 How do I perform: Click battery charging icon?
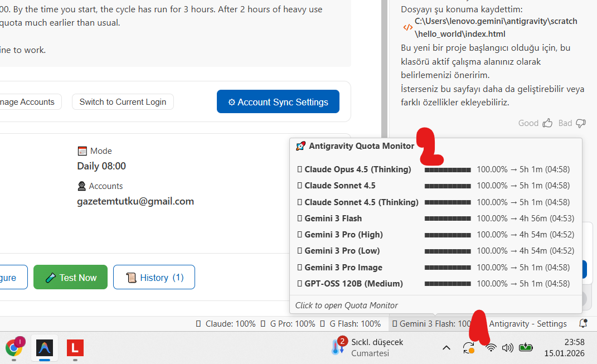tap(526, 347)
